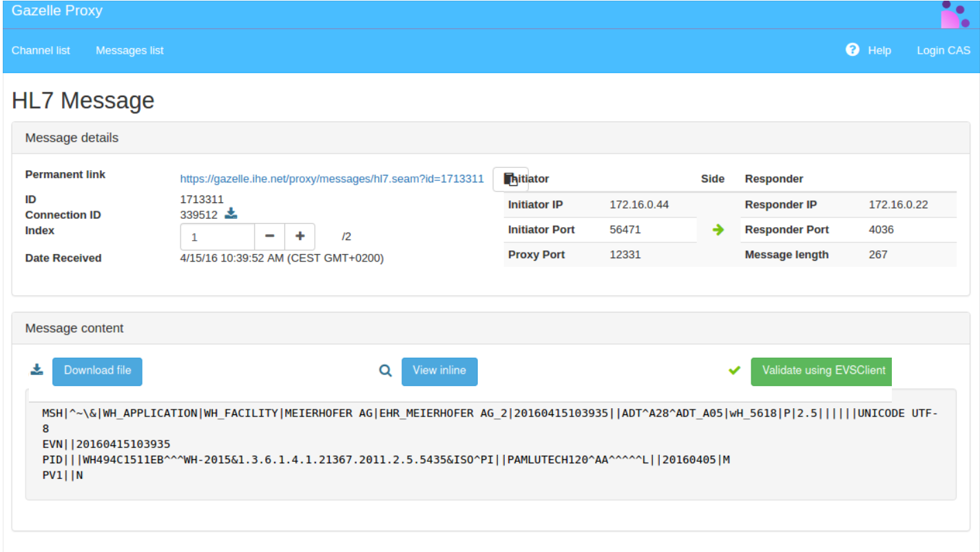Open the Help menu item
The height and width of the screenshot is (552, 980).
pos(879,50)
